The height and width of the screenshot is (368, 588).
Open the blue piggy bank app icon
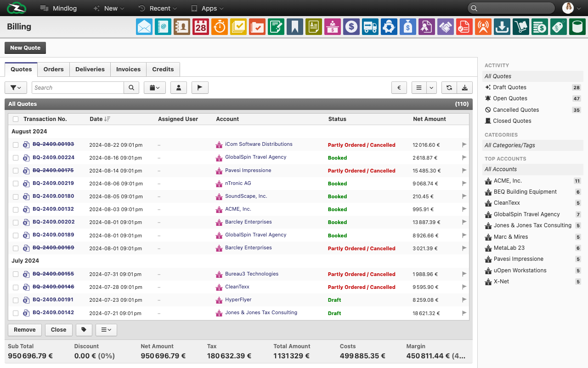pos(389,27)
